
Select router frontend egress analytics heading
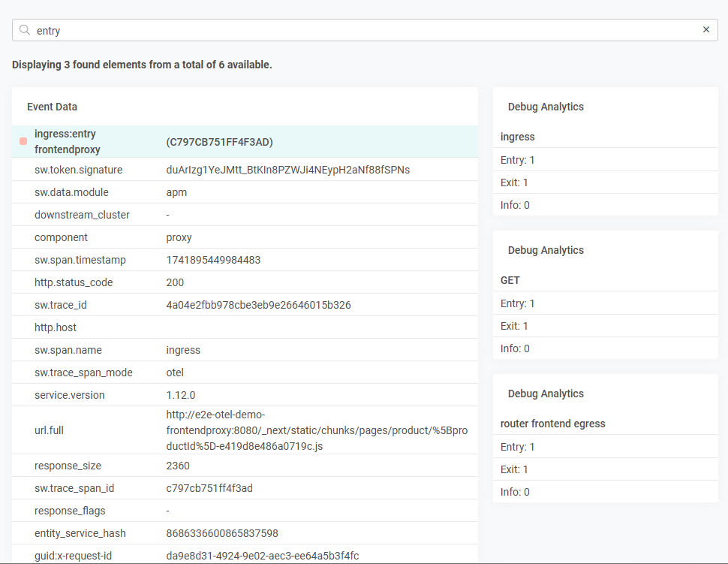click(552, 424)
